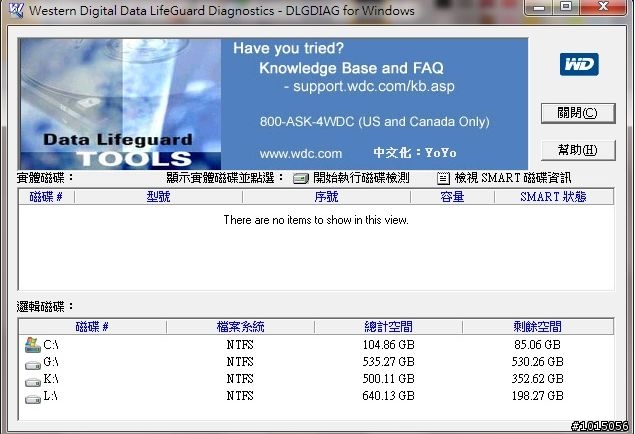Minimize the DLGDIAG window

coord(539,7)
